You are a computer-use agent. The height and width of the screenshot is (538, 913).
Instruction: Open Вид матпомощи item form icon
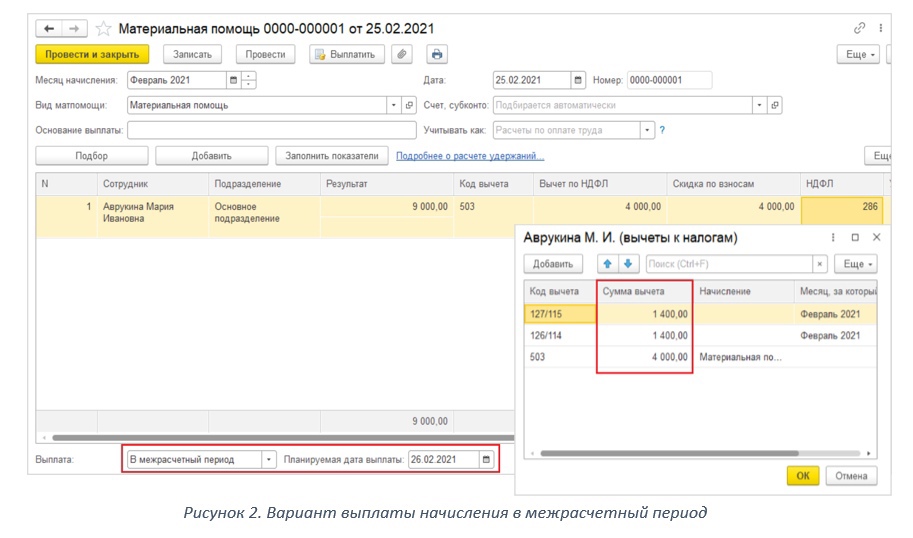pyautogui.click(x=409, y=105)
